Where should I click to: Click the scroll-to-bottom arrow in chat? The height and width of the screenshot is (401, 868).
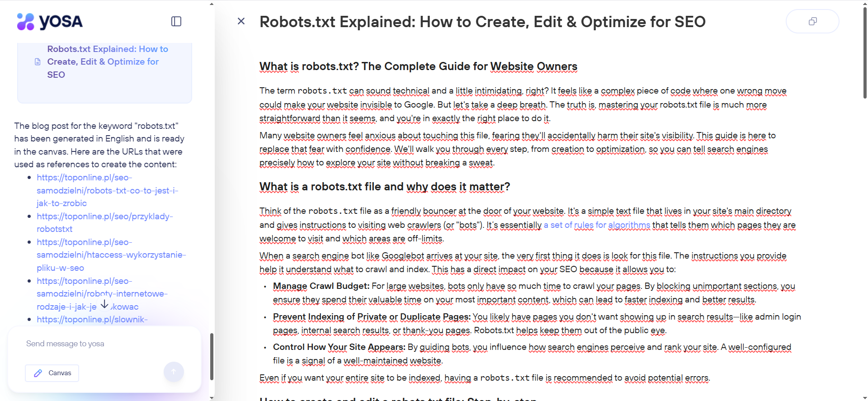click(x=104, y=304)
